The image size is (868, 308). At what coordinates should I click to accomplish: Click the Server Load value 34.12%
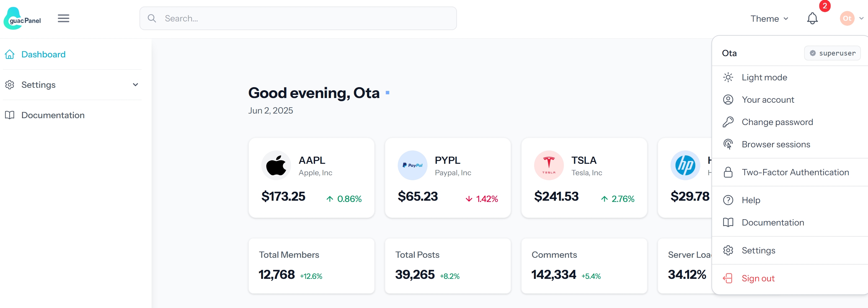(687, 275)
